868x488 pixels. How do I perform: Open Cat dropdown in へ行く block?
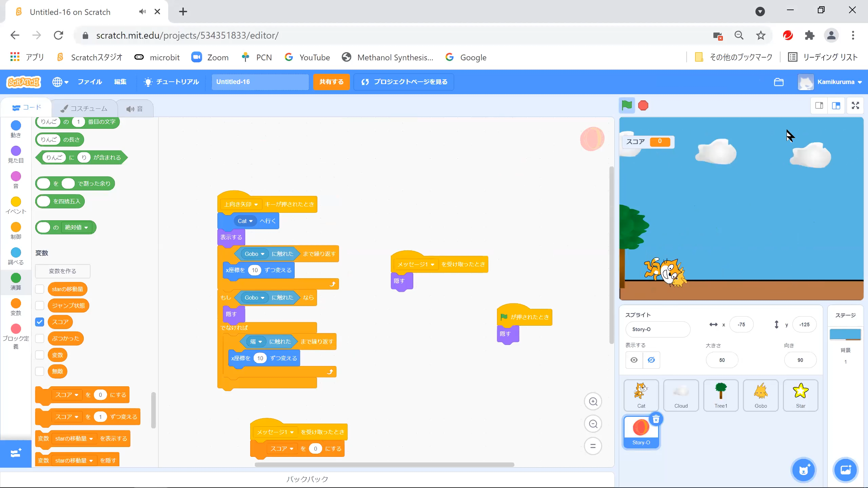245,221
